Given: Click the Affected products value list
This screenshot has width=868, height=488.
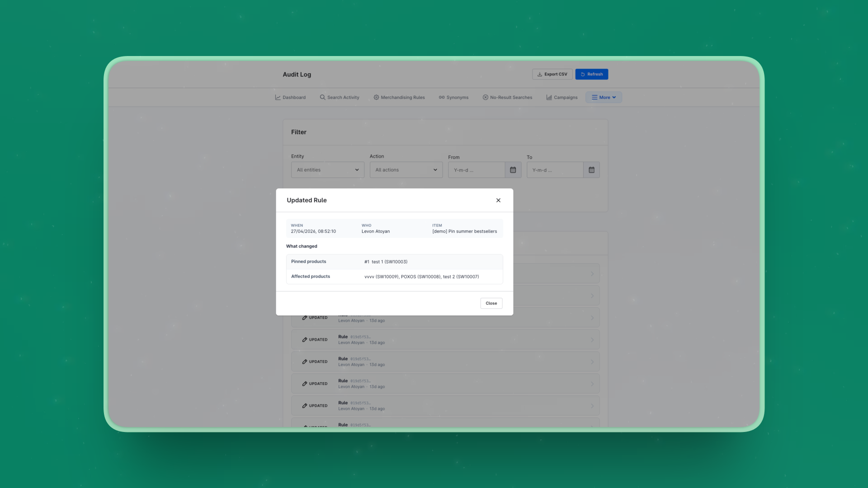Looking at the screenshot, I should pos(421,277).
